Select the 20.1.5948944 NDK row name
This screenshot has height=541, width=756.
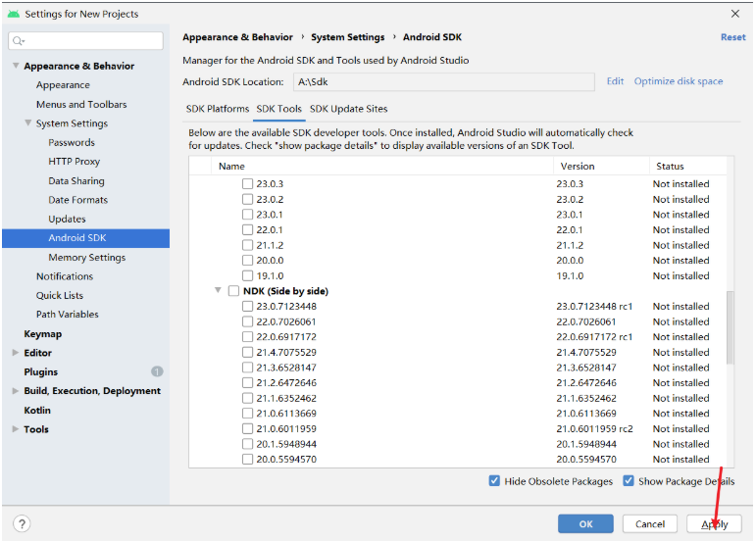pyautogui.click(x=286, y=444)
